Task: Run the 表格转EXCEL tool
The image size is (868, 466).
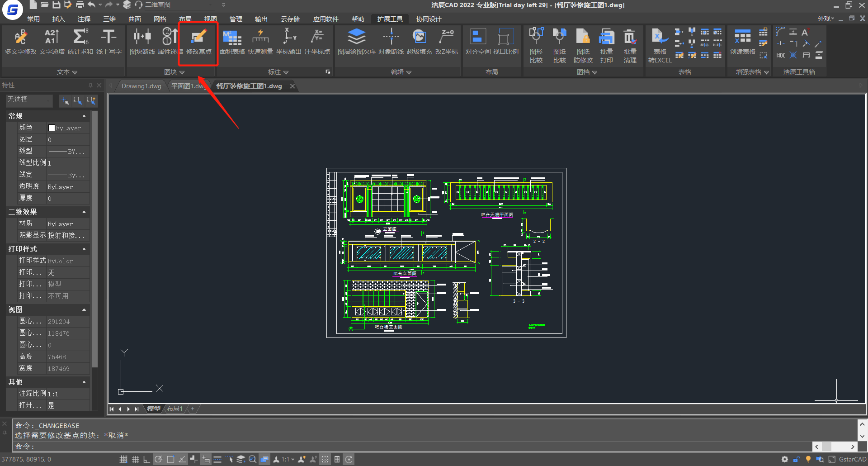Action: tap(660, 46)
